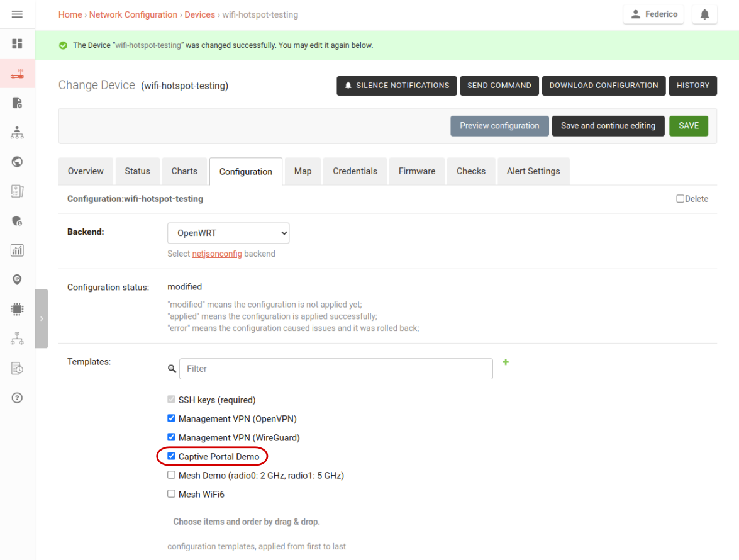
Task: Click the location pin icon in sidebar
Action: pyautogui.click(x=17, y=279)
